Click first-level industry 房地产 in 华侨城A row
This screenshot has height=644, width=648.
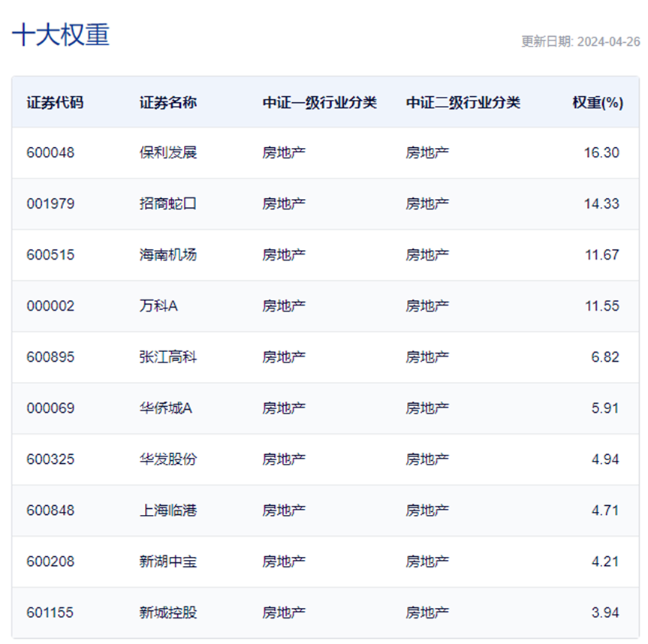(284, 408)
